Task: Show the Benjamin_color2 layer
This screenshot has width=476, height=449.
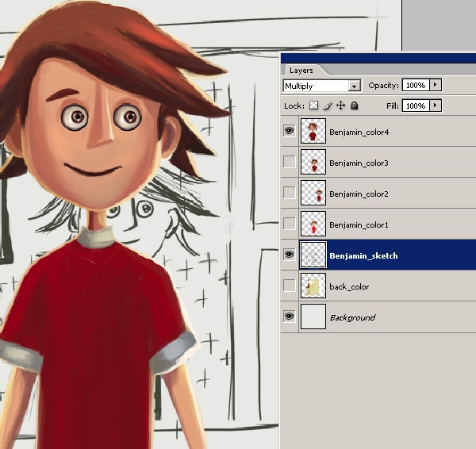Action: coord(289,193)
